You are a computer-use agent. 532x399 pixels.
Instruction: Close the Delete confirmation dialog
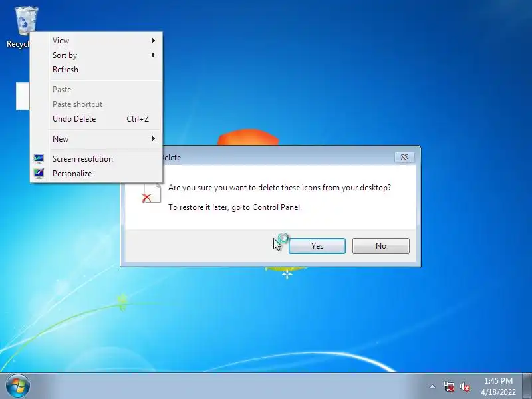point(404,158)
